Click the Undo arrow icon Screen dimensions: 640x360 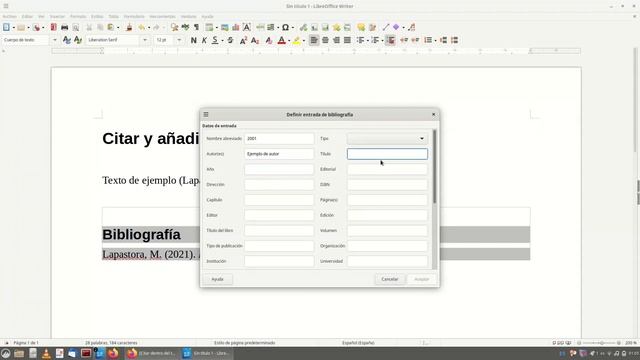click(x=142, y=27)
